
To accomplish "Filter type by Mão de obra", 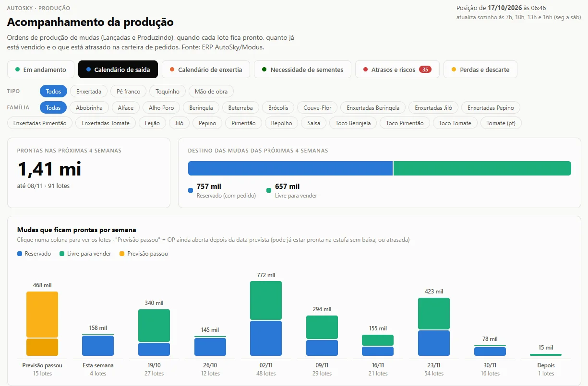I will (211, 91).
